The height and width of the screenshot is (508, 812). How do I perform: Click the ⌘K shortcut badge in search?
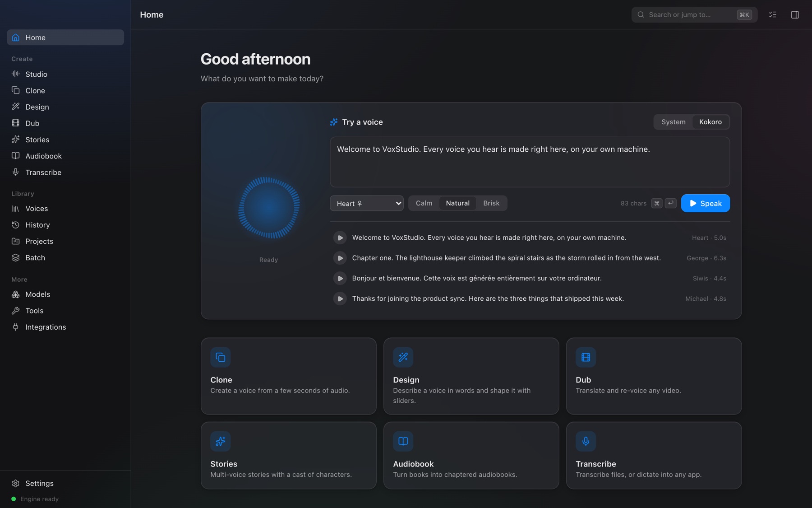(x=744, y=15)
